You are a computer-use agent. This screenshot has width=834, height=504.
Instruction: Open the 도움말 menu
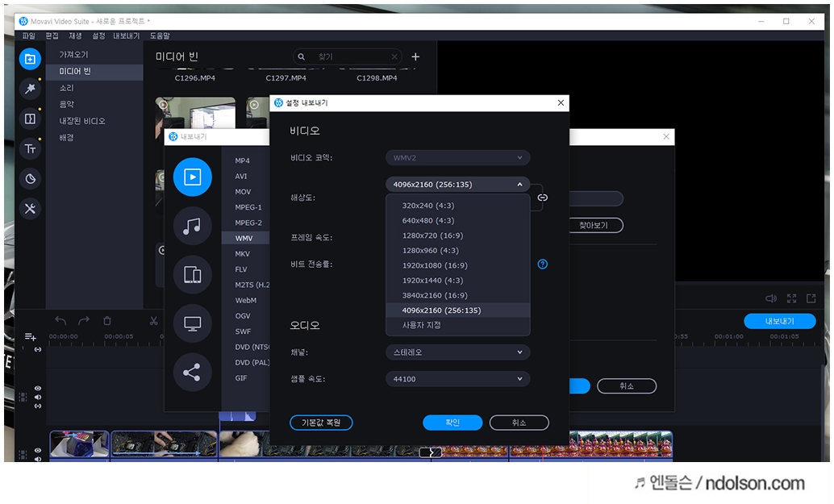point(160,35)
